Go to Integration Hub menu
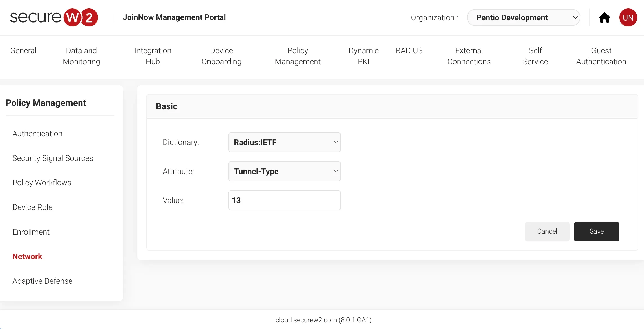 coord(153,56)
